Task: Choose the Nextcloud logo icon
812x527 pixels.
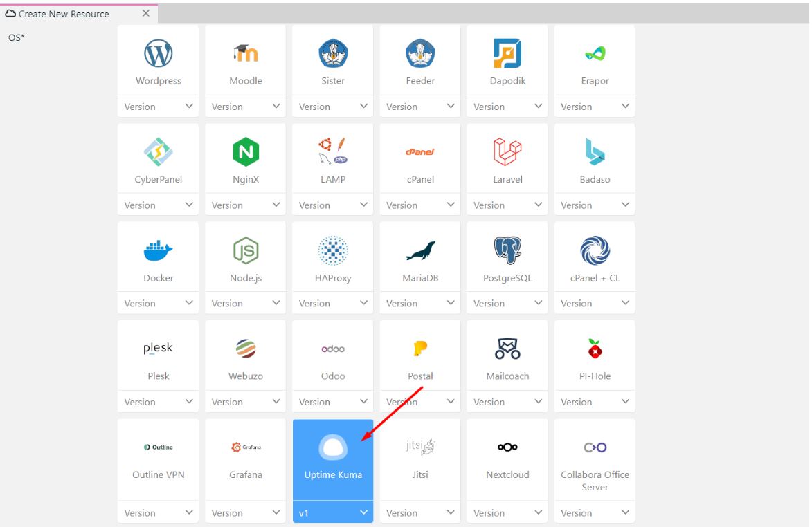Action: click(x=507, y=447)
